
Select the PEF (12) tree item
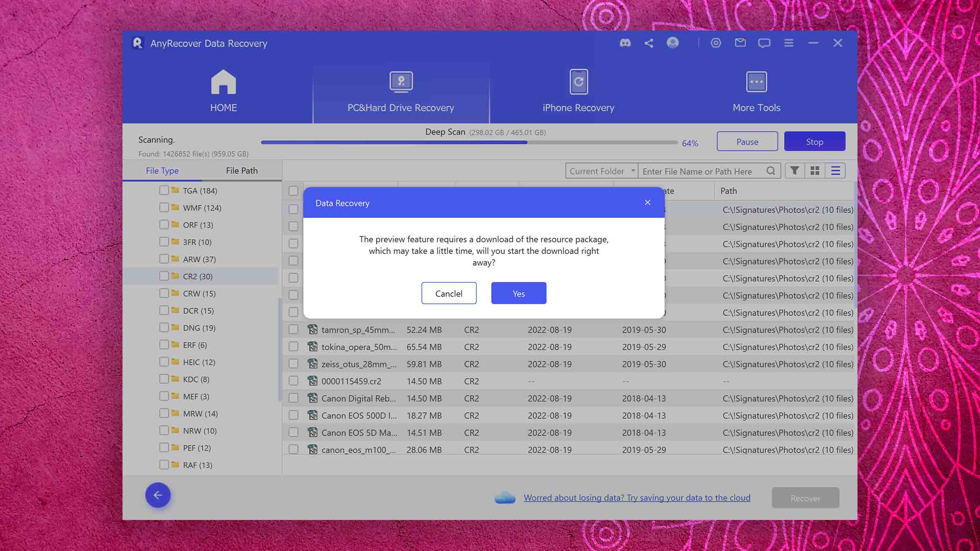tap(197, 447)
